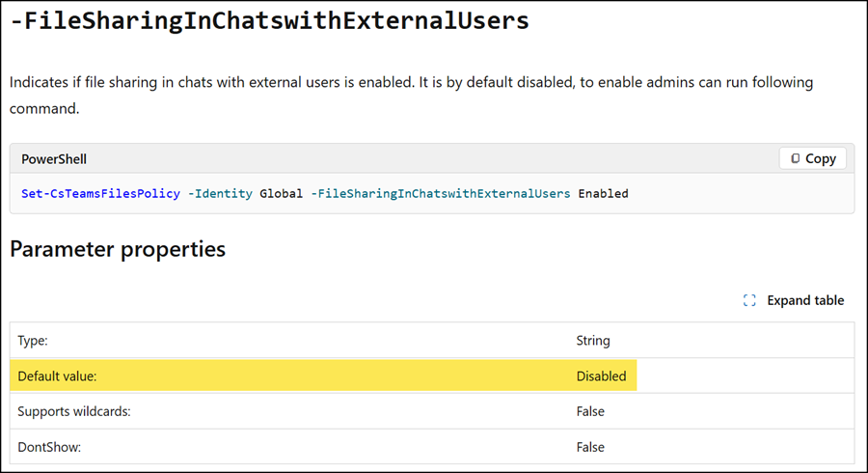The width and height of the screenshot is (868, 473).
Task: Click Enabled value in the code line
Action: (x=604, y=193)
